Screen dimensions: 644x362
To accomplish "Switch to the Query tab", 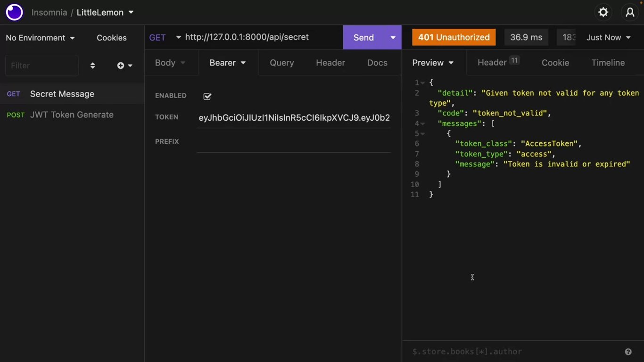I will pyautogui.click(x=281, y=63).
